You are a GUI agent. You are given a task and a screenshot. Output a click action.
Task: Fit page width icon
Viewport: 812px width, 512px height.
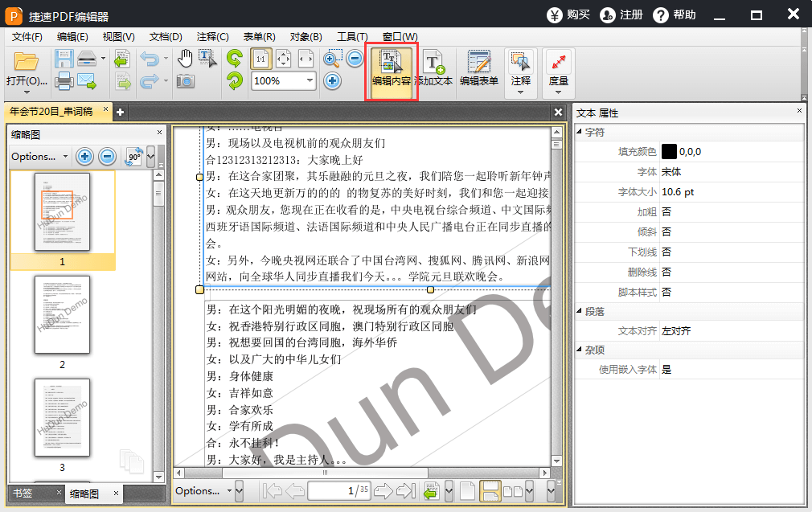click(x=306, y=59)
